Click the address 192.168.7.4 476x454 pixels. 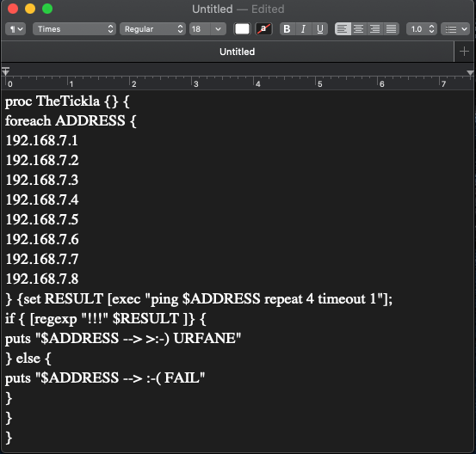point(42,199)
